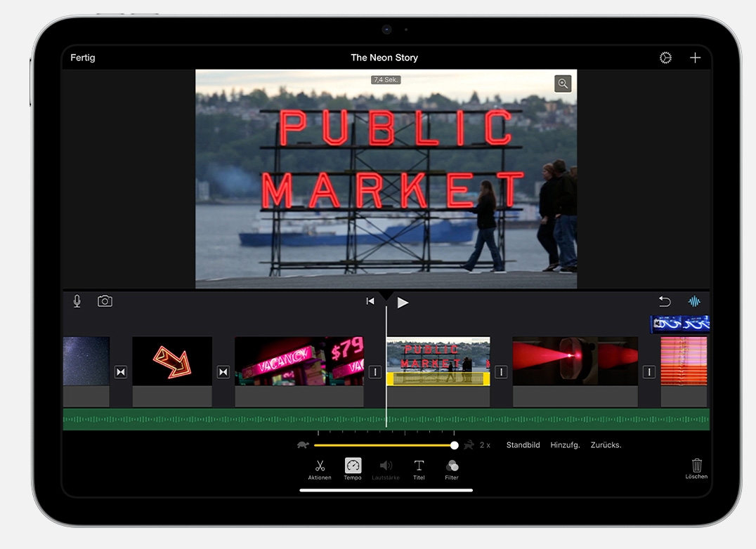This screenshot has width=756, height=549.
Task: Open transition after Public Market clip
Action: [501, 372]
